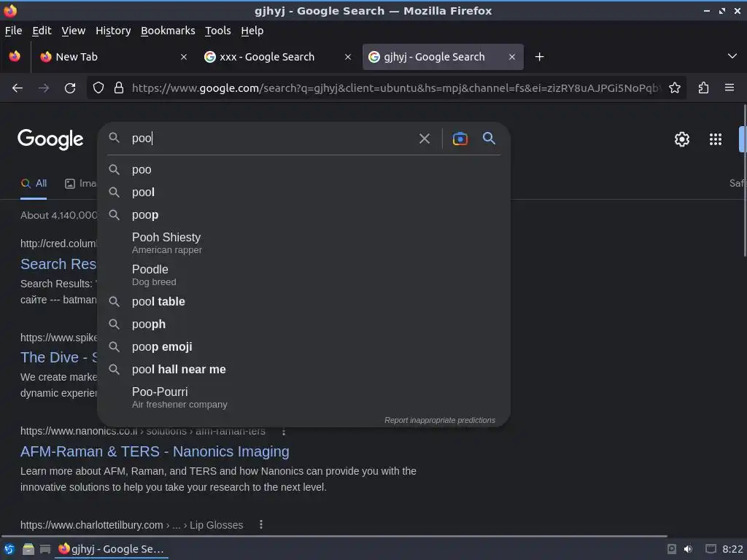The width and height of the screenshot is (747, 560).
Task: Choose the 'poo' suggestion
Action: (x=303, y=169)
